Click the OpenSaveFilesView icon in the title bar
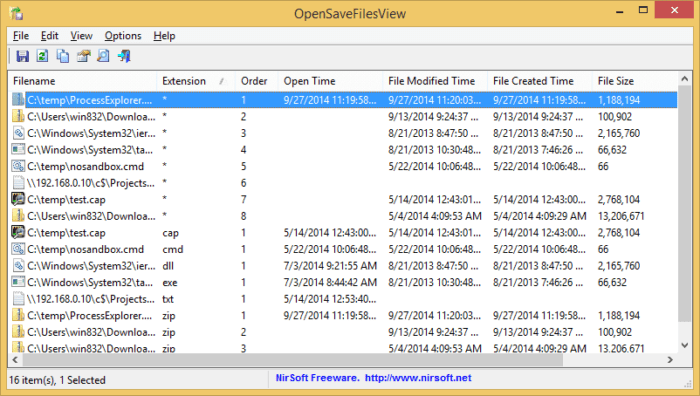 (17, 13)
